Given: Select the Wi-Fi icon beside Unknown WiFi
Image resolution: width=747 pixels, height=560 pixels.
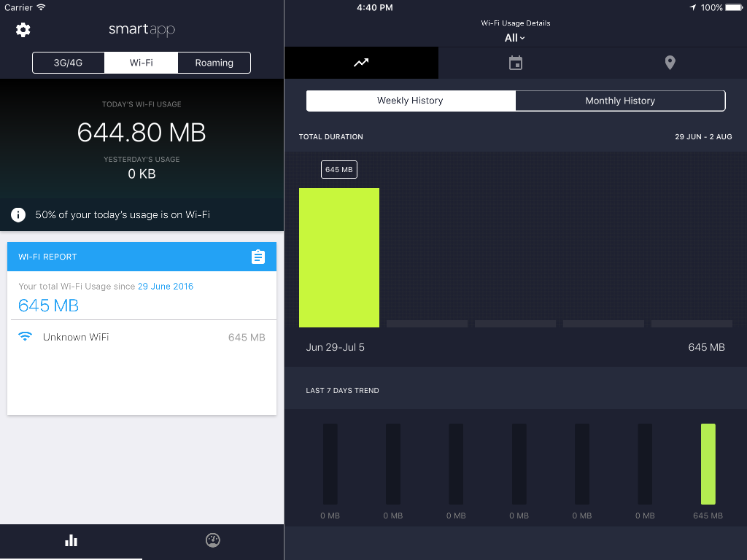Looking at the screenshot, I should pos(25,336).
